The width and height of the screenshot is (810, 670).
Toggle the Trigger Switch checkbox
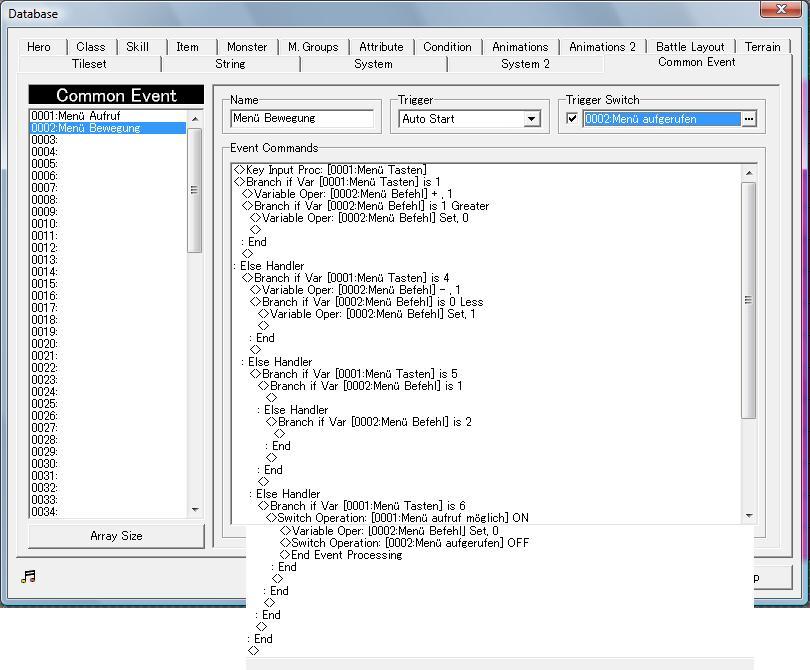572,118
